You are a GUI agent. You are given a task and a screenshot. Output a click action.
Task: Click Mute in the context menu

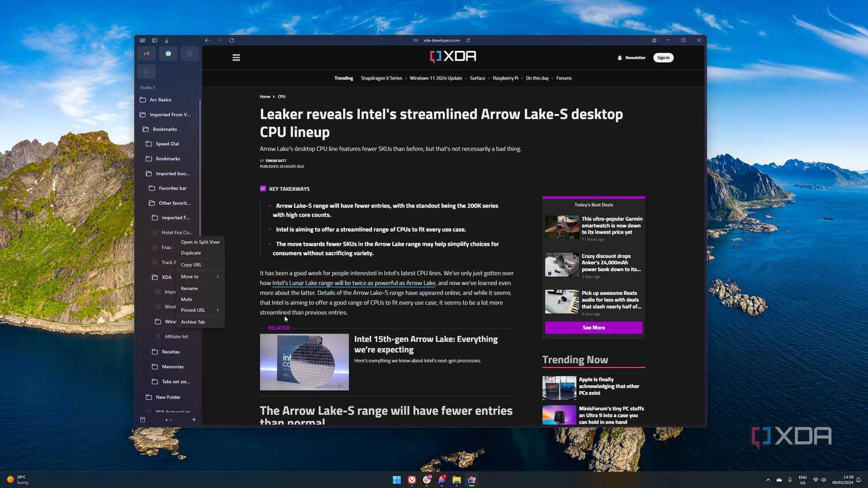[x=200, y=300]
